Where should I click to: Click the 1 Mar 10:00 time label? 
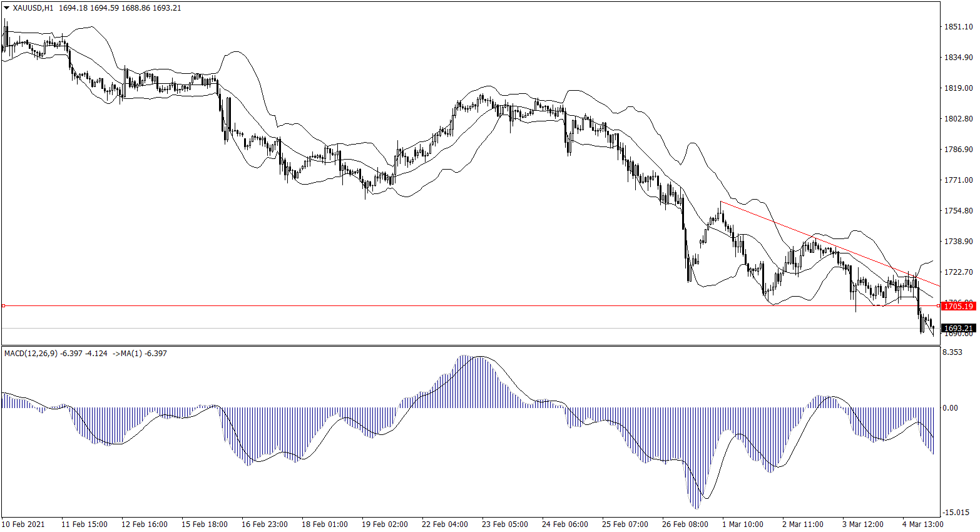(x=742, y=524)
